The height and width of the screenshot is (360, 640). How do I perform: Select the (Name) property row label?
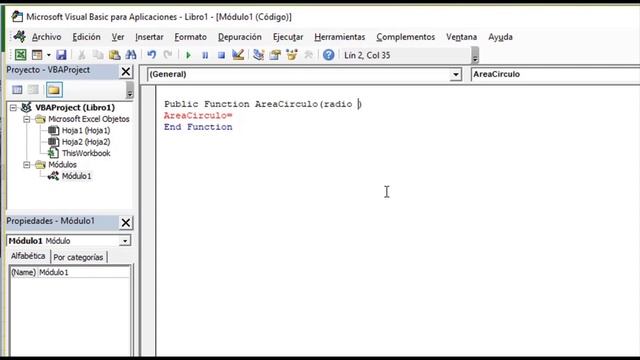23,272
